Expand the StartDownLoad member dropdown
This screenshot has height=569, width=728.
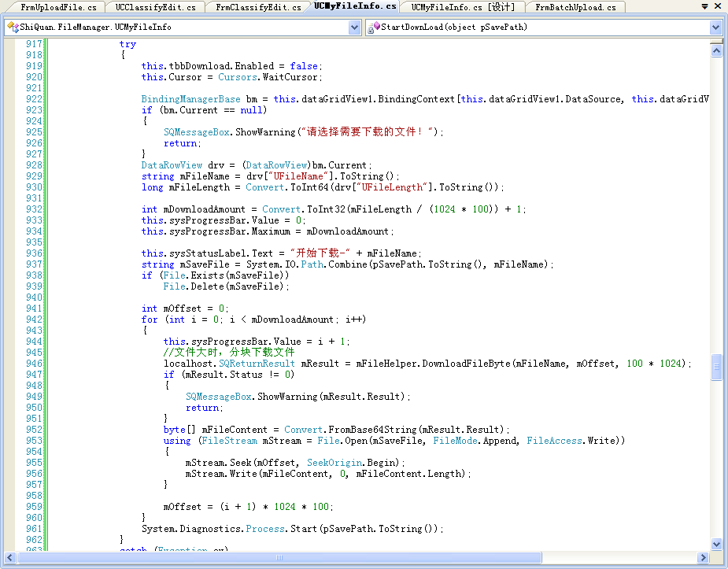(x=715, y=28)
